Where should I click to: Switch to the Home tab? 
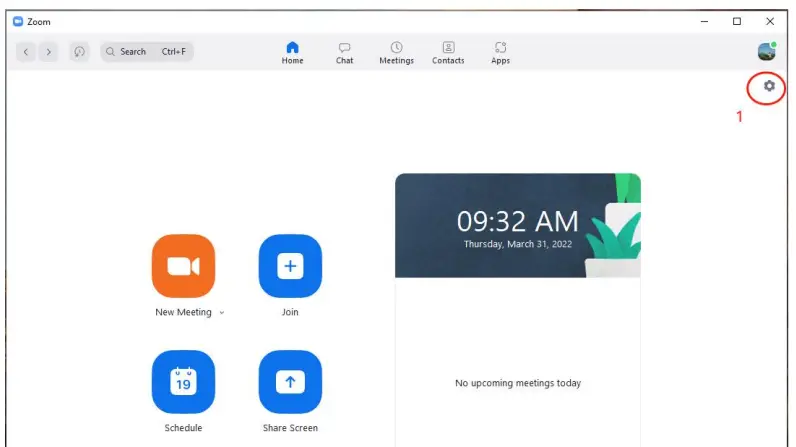click(x=292, y=53)
